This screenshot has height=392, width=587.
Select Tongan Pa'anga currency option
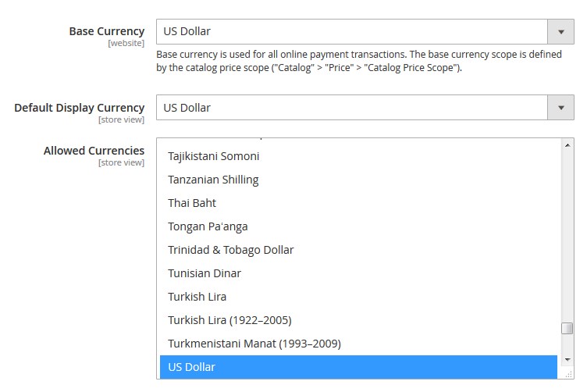coord(358,226)
